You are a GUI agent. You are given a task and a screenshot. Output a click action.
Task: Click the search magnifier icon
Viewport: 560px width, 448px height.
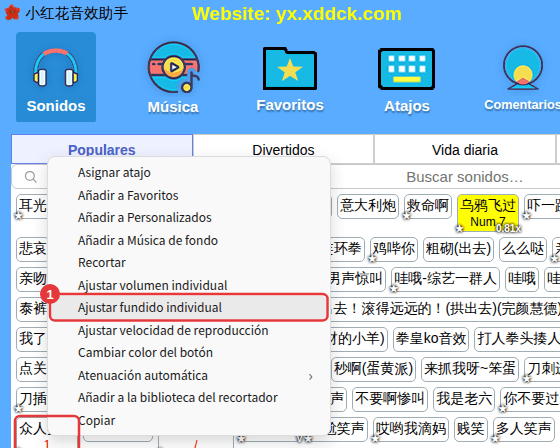(31, 177)
